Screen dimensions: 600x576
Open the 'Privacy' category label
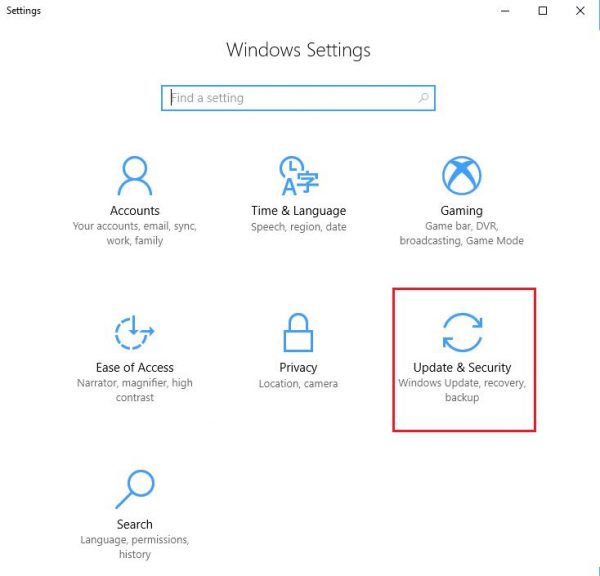pyautogui.click(x=298, y=368)
